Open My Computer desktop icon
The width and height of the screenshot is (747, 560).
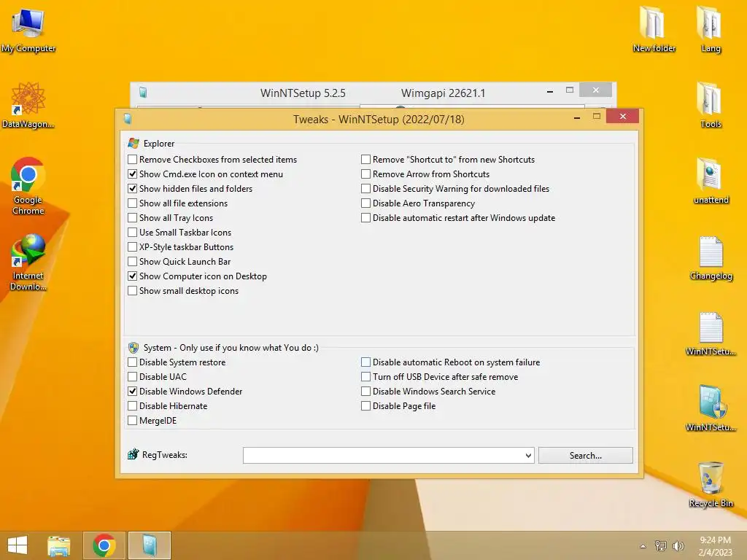tap(28, 29)
